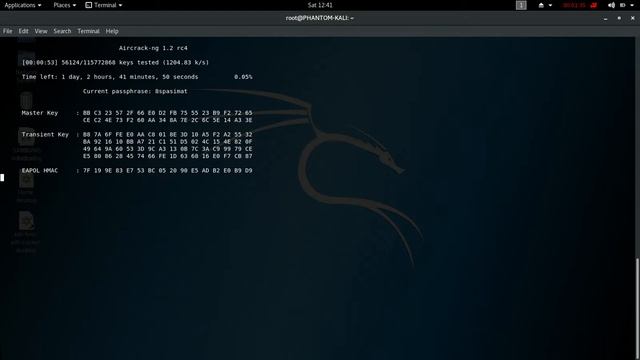Open the File menu

[x=7, y=31]
